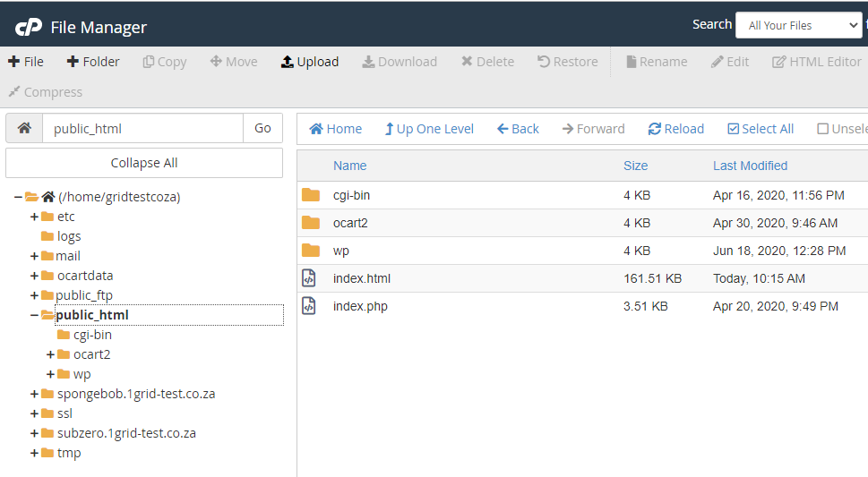Image resolution: width=868 pixels, height=477 pixels.
Task: Click the Unselect All checkbox
Action: click(823, 129)
